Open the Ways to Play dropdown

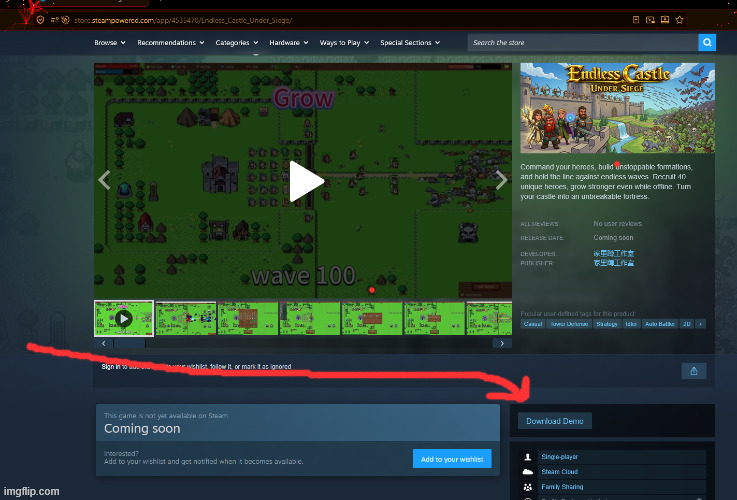(344, 42)
